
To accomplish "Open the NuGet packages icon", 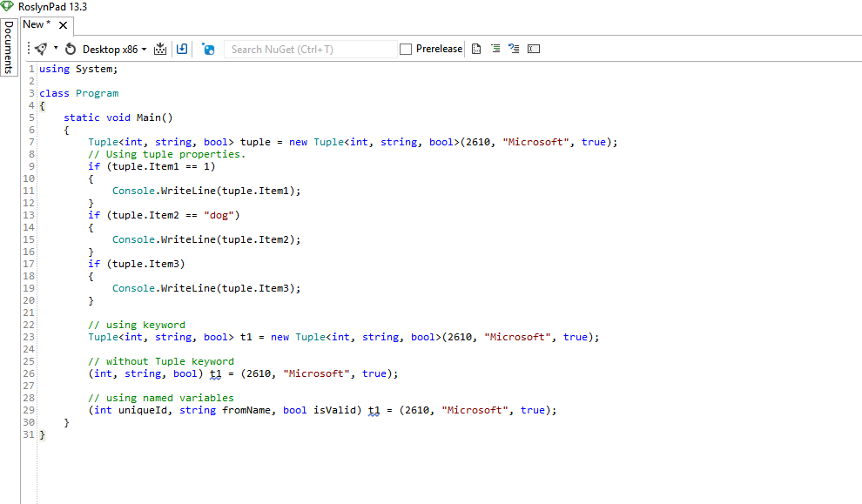I will [x=208, y=49].
